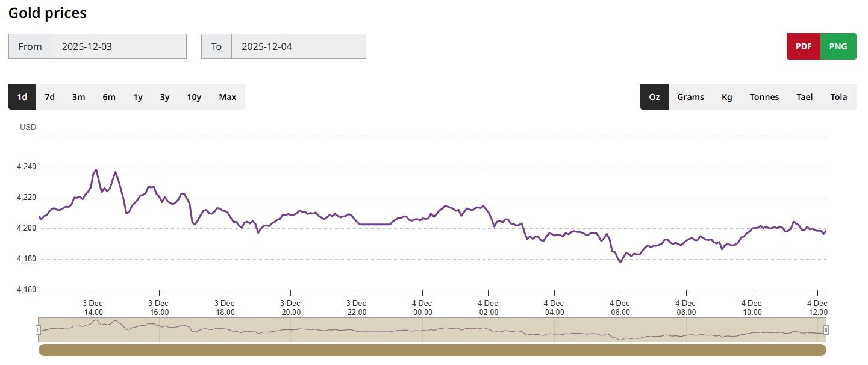
Task: Choose the Tola weight unit
Action: click(x=838, y=97)
